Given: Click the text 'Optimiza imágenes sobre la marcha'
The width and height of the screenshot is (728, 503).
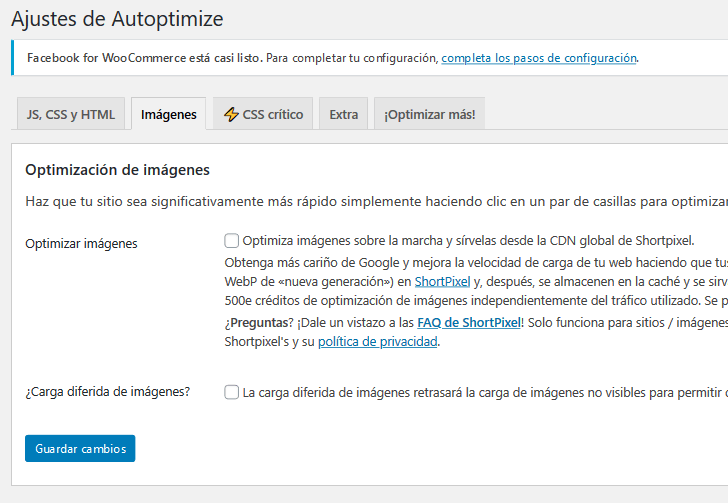Looking at the screenshot, I should point(343,241).
